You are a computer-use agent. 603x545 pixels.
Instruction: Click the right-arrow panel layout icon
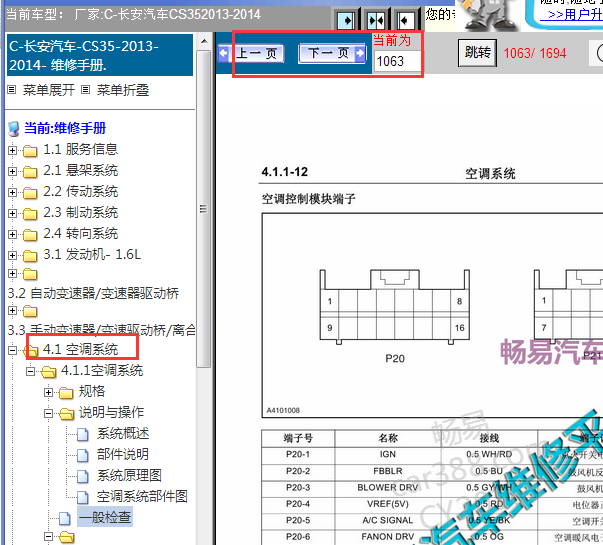346,20
